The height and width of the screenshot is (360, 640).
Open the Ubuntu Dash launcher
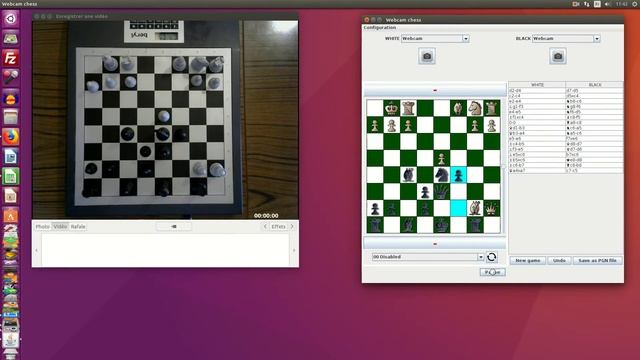pyautogui.click(x=10, y=19)
